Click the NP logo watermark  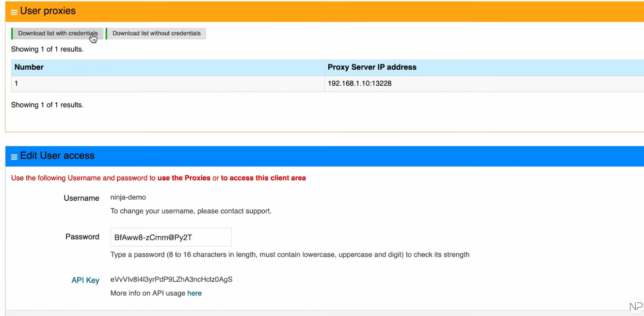coord(635,306)
